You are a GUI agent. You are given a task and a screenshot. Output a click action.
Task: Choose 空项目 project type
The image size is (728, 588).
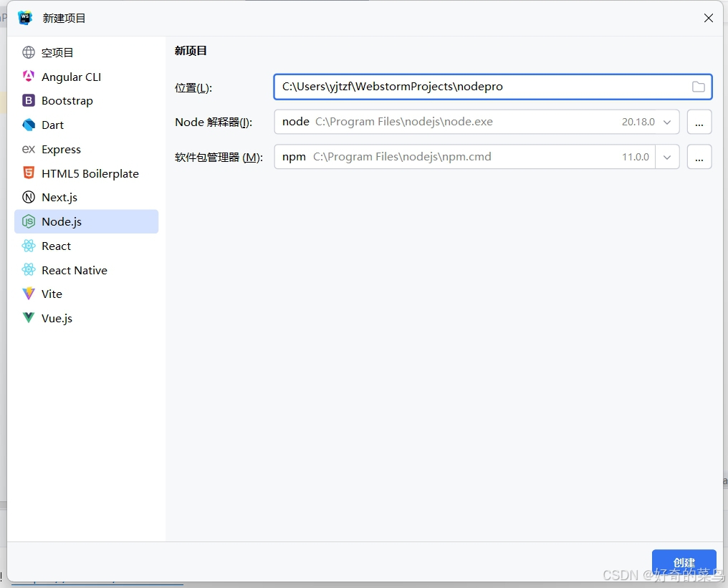(x=87, y=52)
